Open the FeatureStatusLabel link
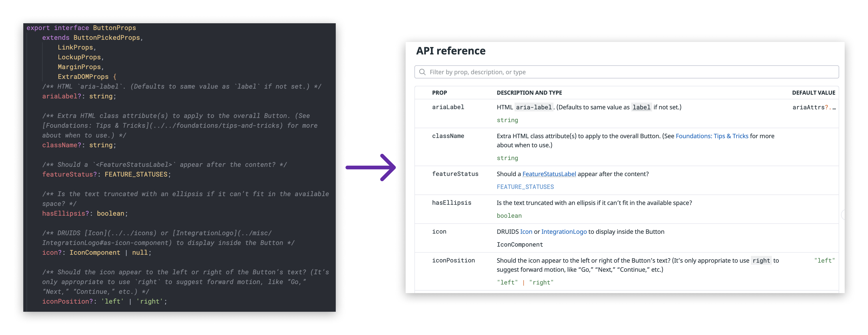868x335 pixels. tap(549, 174)
